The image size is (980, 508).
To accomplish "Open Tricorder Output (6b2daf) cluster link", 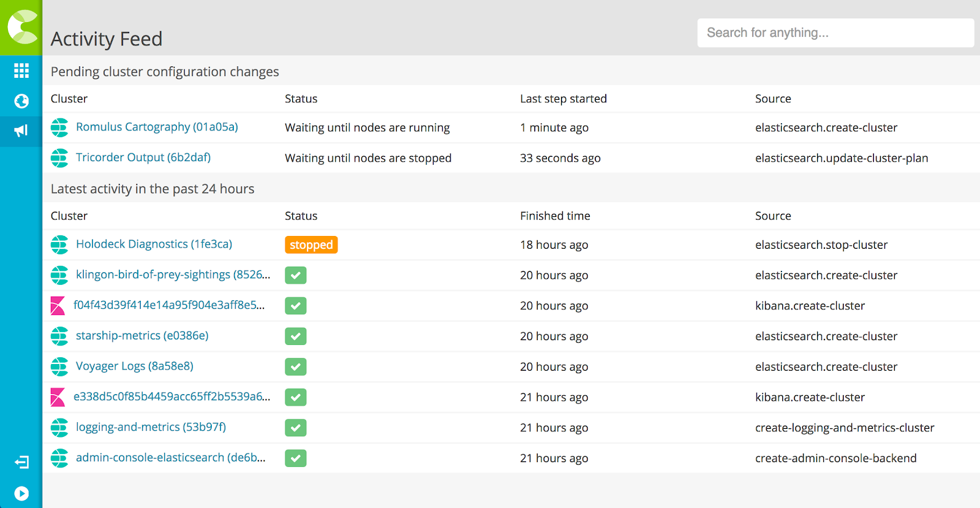I will (x=143, y=157).
